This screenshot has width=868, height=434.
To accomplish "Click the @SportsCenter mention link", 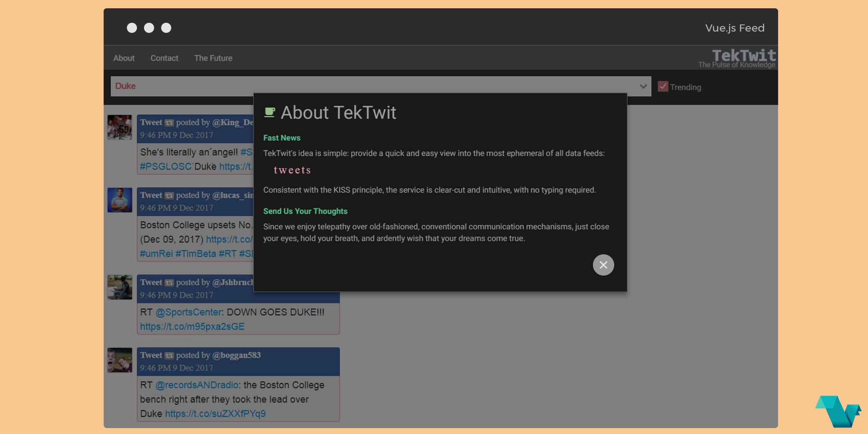I will [189, 312].
